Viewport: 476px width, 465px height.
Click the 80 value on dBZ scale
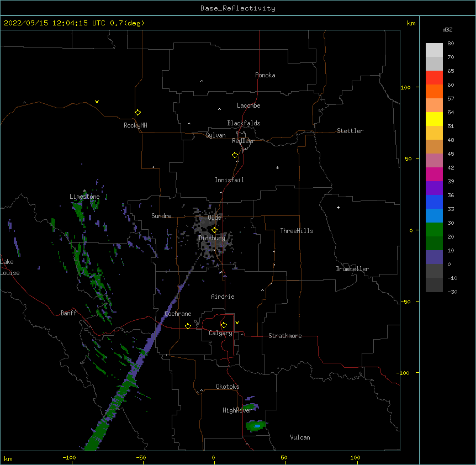[451, 43]
